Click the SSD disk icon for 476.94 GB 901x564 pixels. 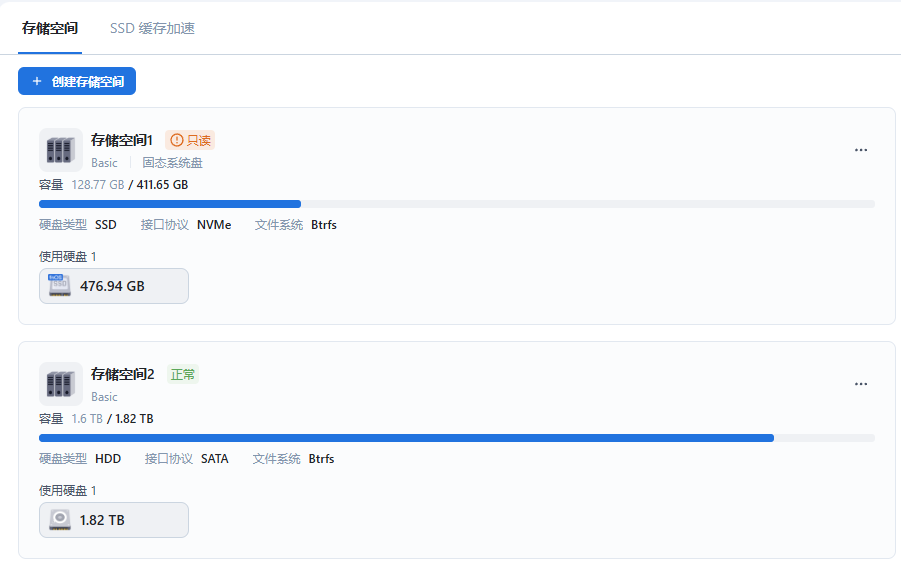(60, 286)
